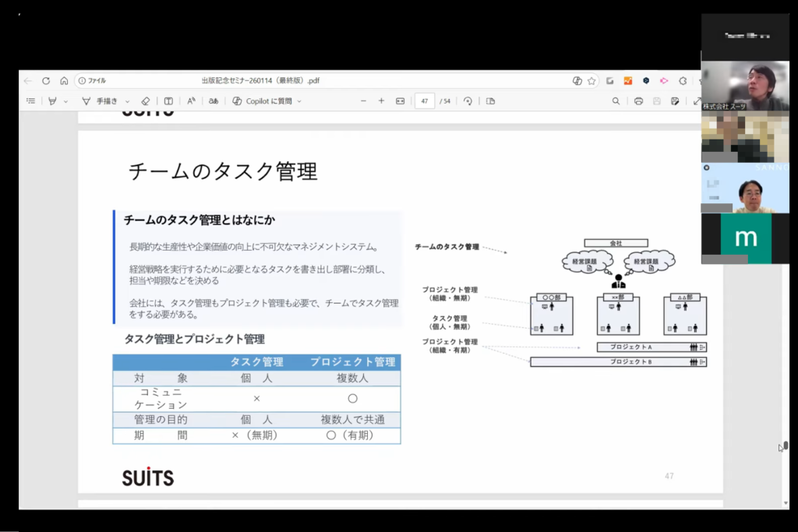Open the Copilot に質問 dropdown arrow
Viewport: 798px width, 532px height.
point(299,101)
